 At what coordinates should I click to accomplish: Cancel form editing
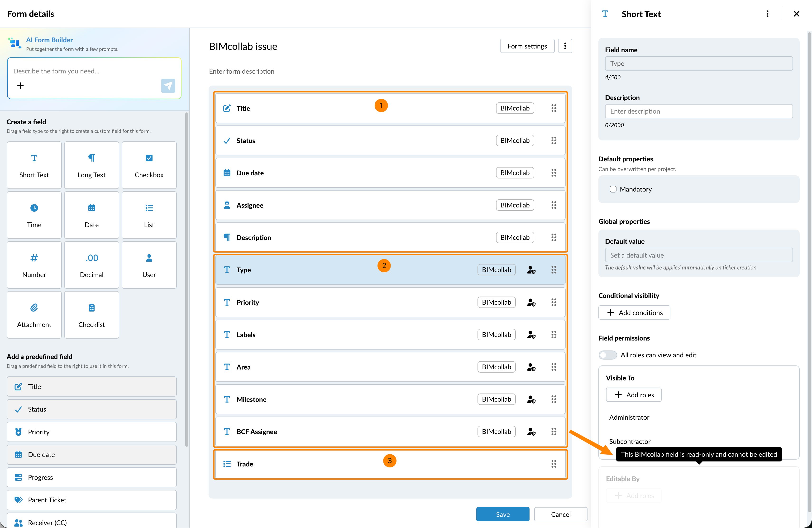pos(561,514)
